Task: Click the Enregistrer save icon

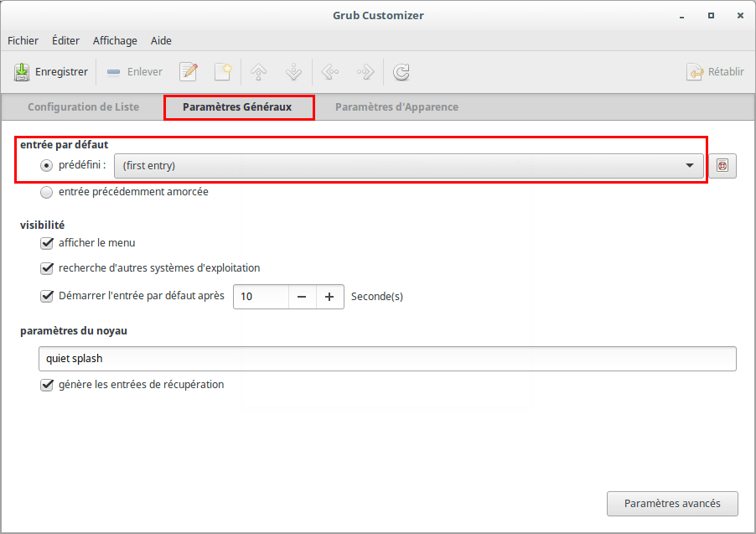Action: point(22,72)
